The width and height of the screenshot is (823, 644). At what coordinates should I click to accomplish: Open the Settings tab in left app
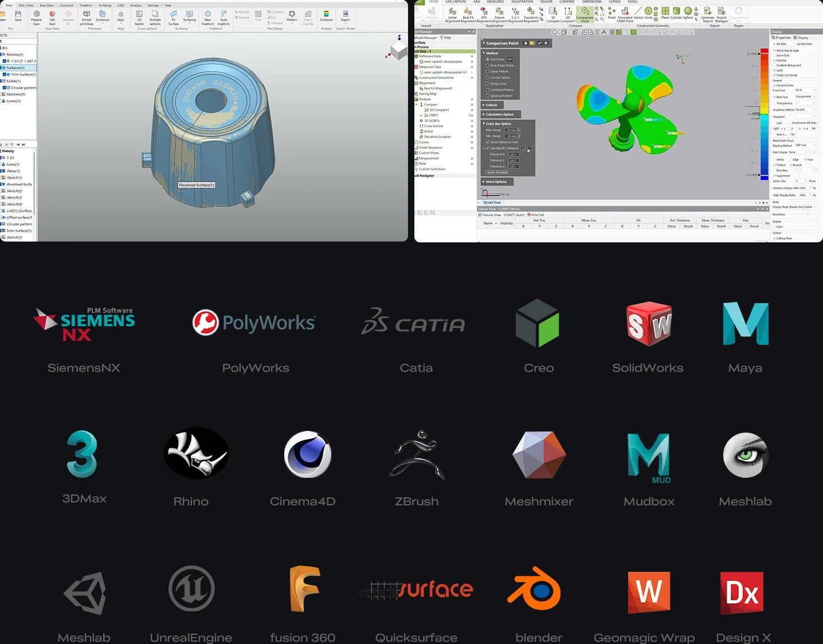pyautogui.click(x=153, y=5)
